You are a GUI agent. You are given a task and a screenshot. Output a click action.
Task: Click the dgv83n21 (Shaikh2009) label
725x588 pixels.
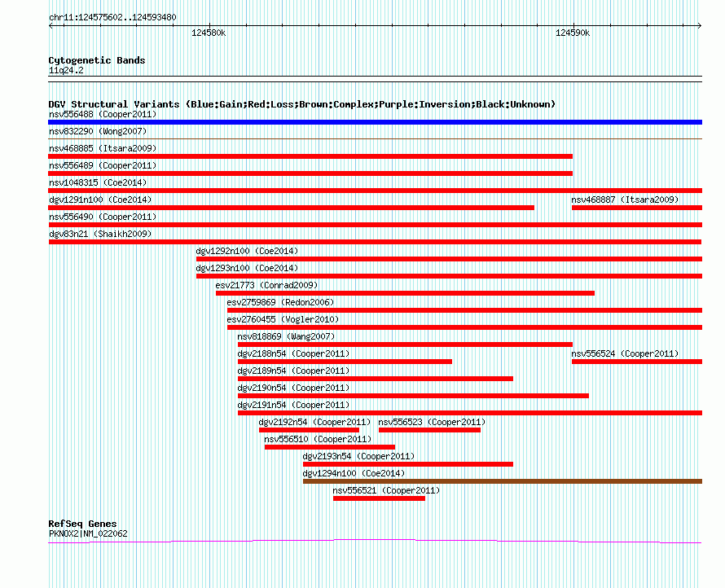(100, 234)
